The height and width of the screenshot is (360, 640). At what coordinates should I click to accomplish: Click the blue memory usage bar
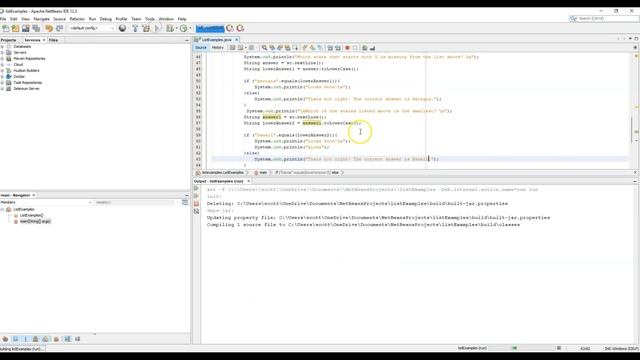click(x=210, y=28)
